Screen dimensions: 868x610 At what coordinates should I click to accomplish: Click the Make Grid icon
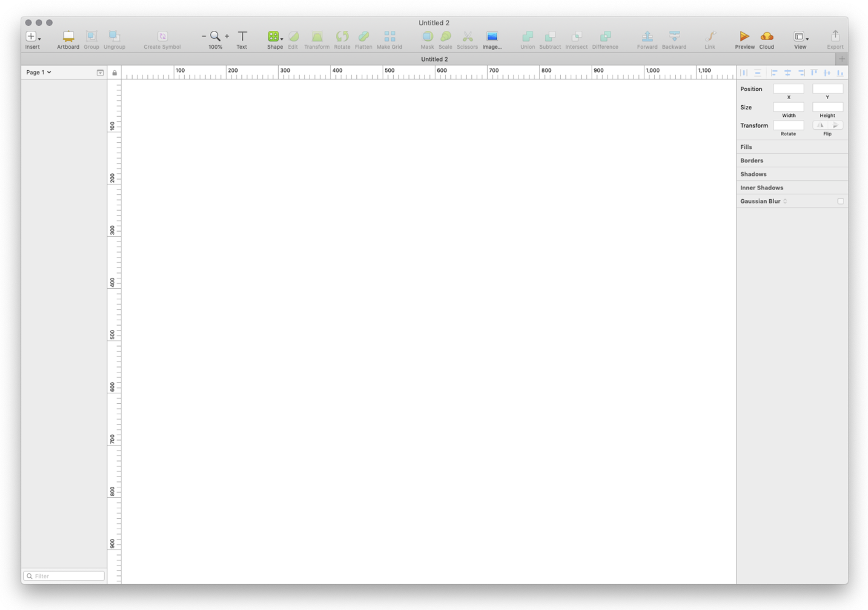pyautogui.click(x=390, y=36)
